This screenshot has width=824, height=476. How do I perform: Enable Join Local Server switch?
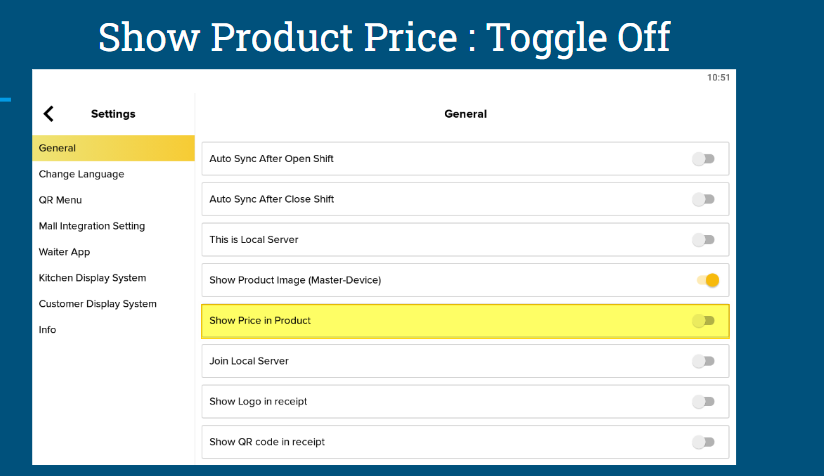coord(703,361)
